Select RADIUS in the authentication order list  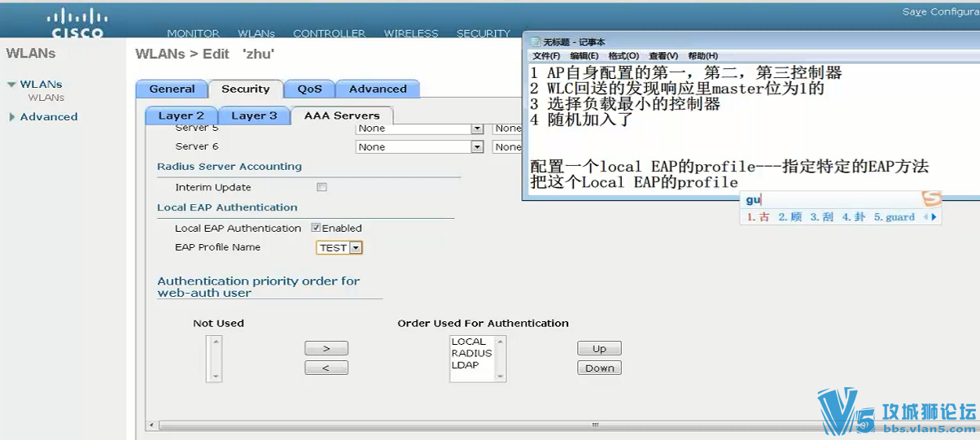472,354
